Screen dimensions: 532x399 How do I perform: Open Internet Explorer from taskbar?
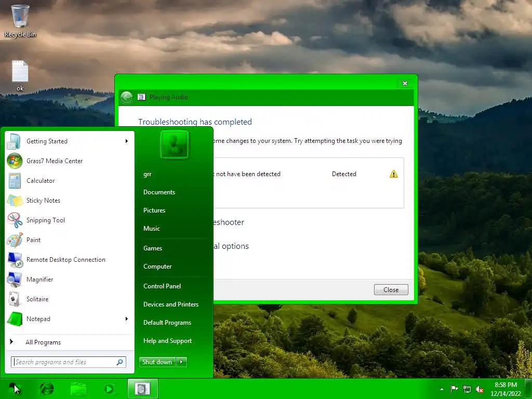pyautogui.click(x=47, y=389)
